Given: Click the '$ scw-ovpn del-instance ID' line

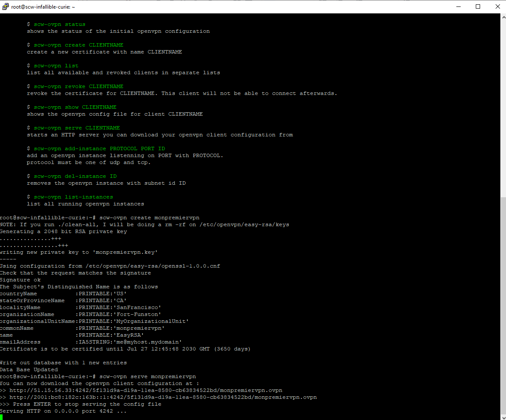Looking at the screenshot, I should click(72, 176).
